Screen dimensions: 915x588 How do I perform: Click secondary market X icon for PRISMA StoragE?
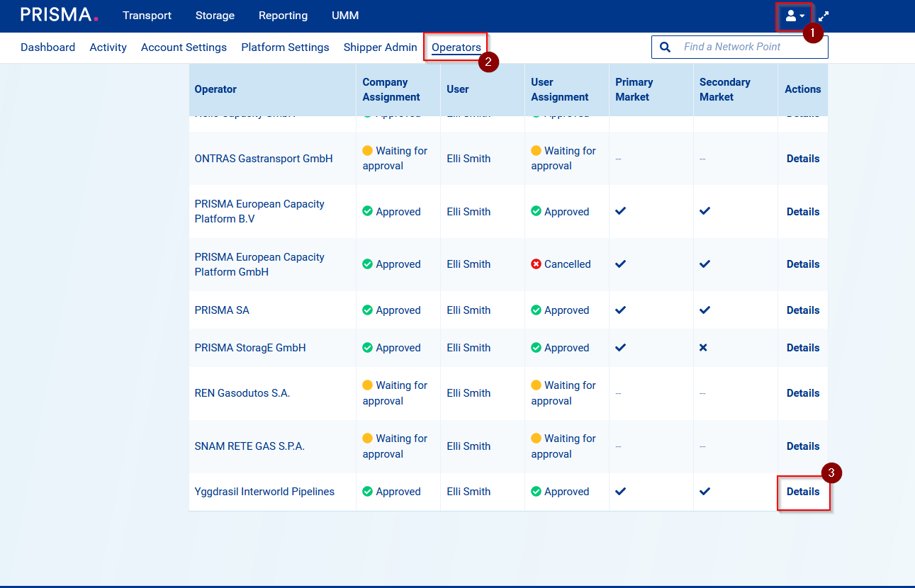pyautogui.click(x=703, y=348)
